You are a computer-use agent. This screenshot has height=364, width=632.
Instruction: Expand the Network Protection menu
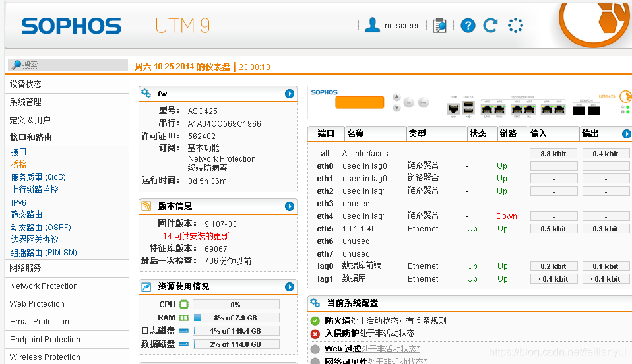click(x=67, y=286)
